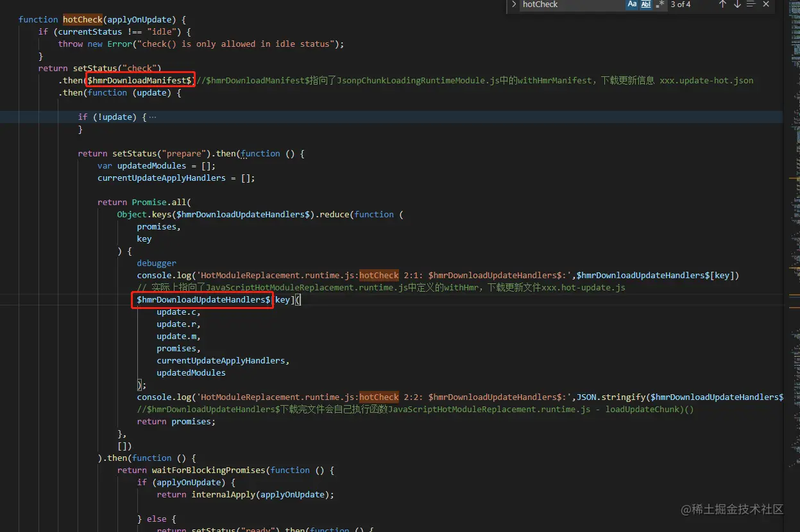Expand folded 'if (!update)' block ellipsis
Screen dimensions: 800x532
(152, 117)
